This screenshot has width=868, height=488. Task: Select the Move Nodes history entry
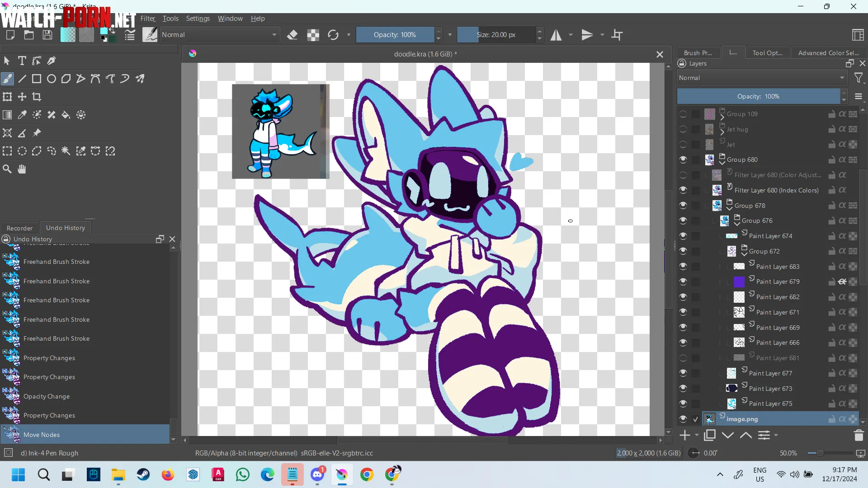[x=85, y=435]
